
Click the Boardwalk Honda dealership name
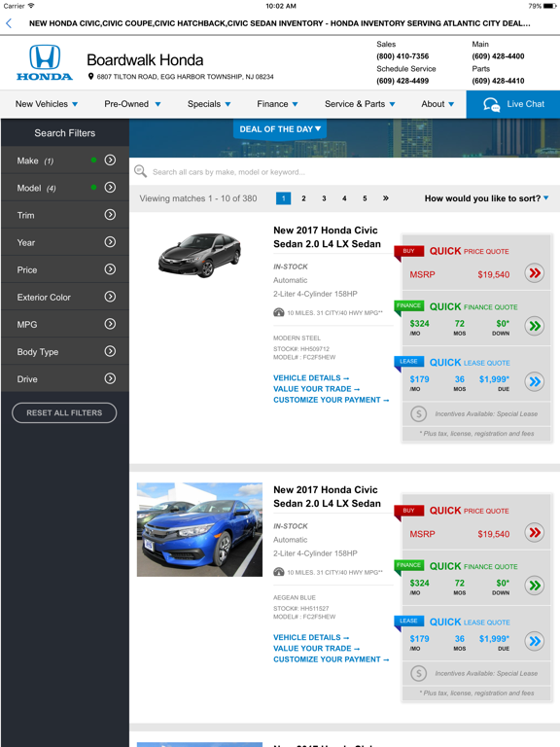coord(145,60)
